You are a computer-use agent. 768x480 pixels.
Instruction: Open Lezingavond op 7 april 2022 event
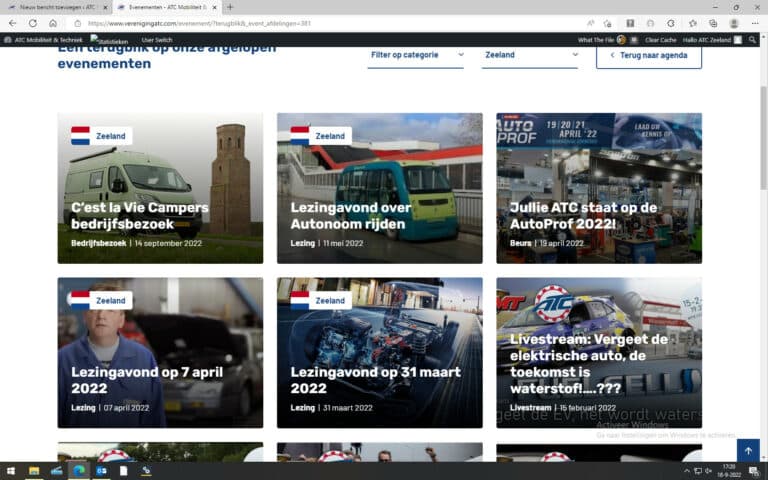click(160, 353)
